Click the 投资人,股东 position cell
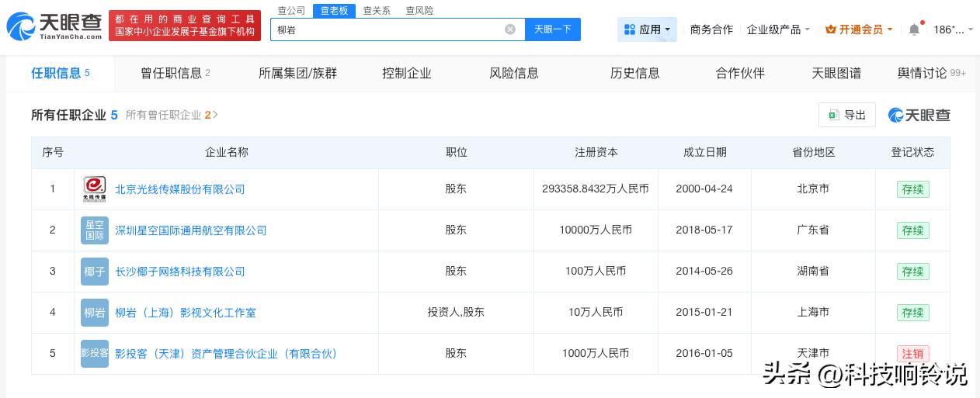Image resolution: width=980 pixels, height=398 pixels. tap(456, 312)
